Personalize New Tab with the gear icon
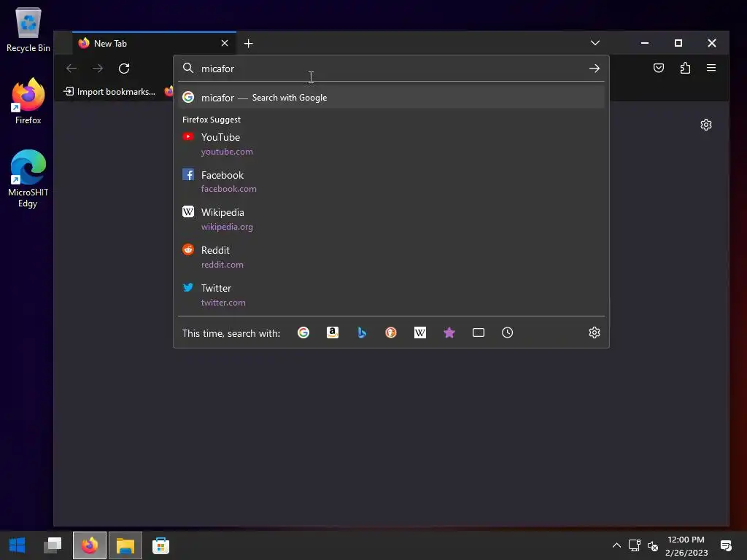The height and width of the screenshot is (560, 747). (706, 125)
